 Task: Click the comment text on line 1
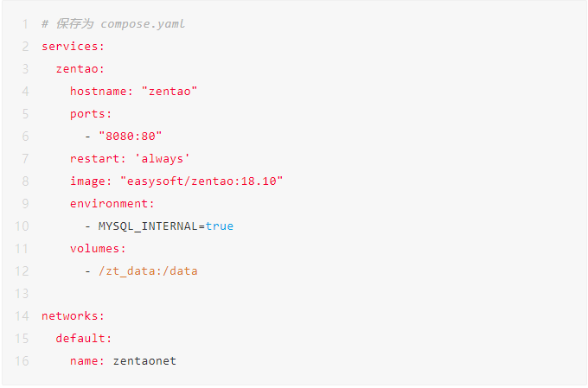[x=113, y=23]
